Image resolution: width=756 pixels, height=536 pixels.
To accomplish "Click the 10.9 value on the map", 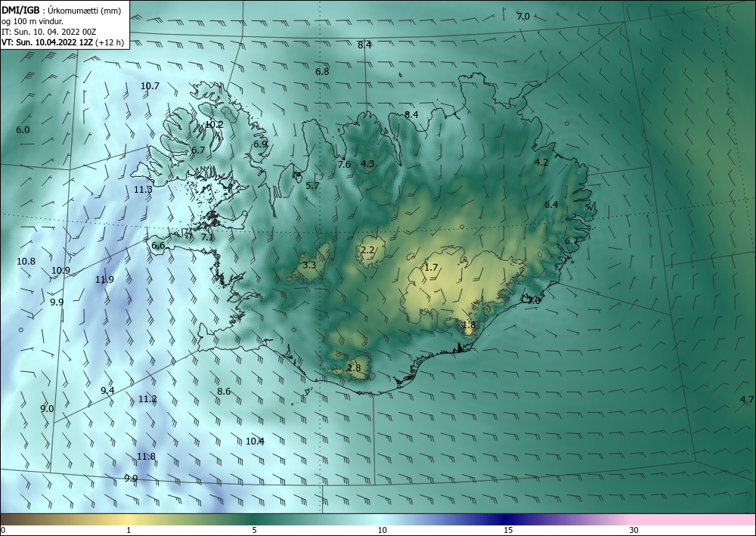I will tap(60, 271).
